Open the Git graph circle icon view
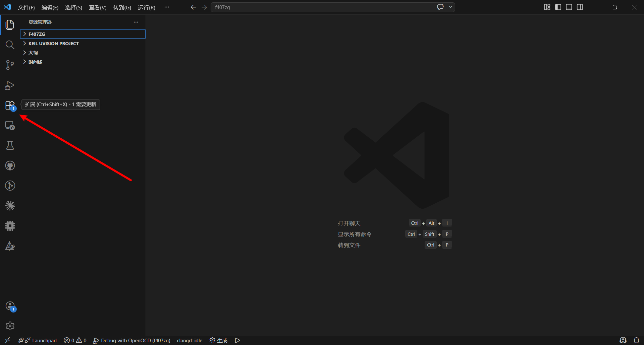 (x=10, y=186)
